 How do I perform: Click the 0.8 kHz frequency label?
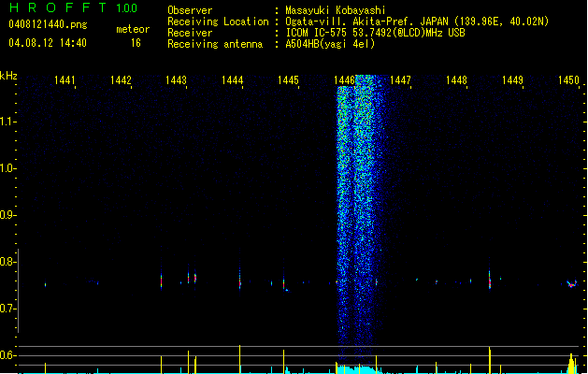coord(7,262)
